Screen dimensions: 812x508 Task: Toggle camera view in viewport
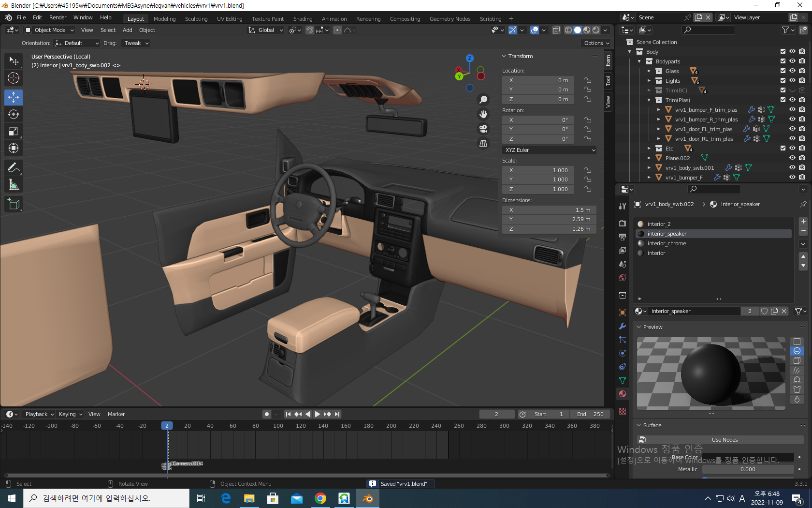pyautogui.click(x=483, y=129)
